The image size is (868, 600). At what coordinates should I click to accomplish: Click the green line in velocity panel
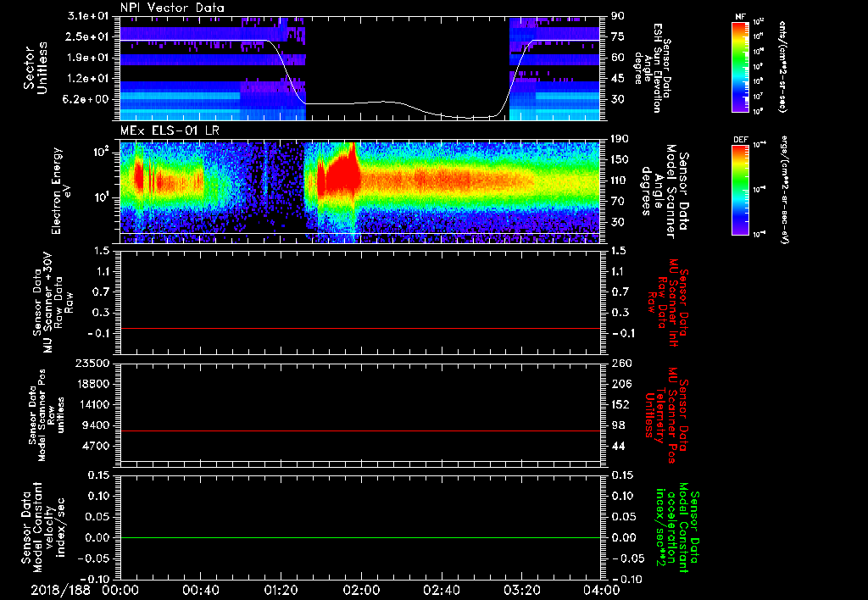(359, 537)
